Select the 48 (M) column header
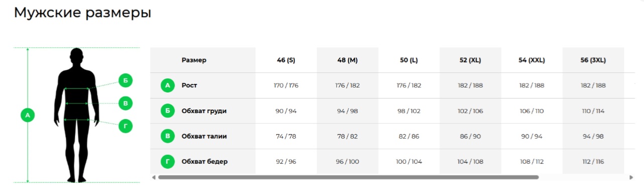Image resolution: width=644 pixels, height=196 pixels. (x=347, y=60)
